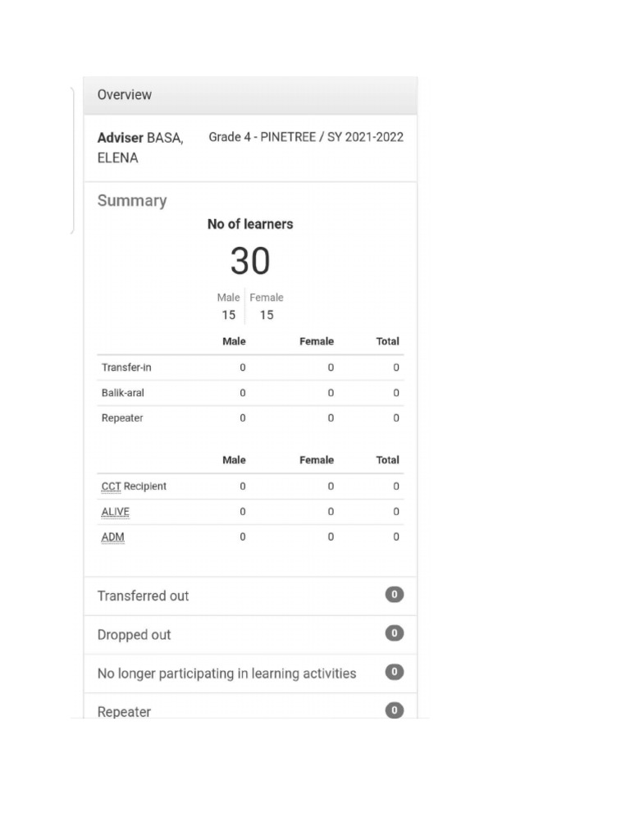Select the Overview panel header

(125, 94)
